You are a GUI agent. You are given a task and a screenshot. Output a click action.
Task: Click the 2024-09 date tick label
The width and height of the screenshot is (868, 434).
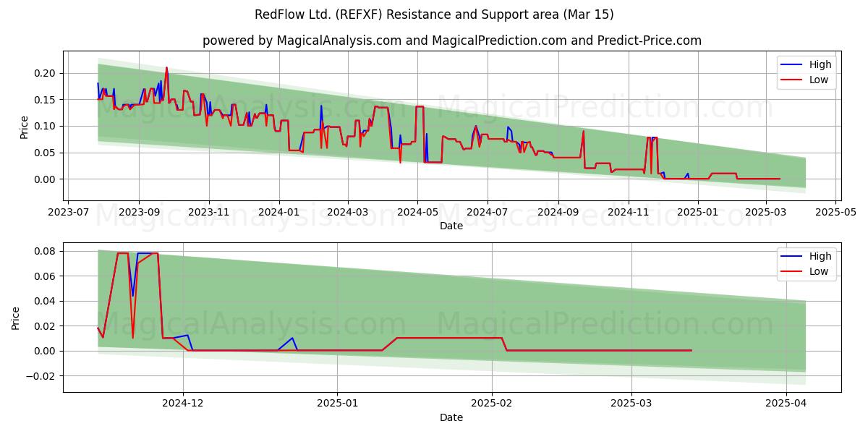(558, 213)
